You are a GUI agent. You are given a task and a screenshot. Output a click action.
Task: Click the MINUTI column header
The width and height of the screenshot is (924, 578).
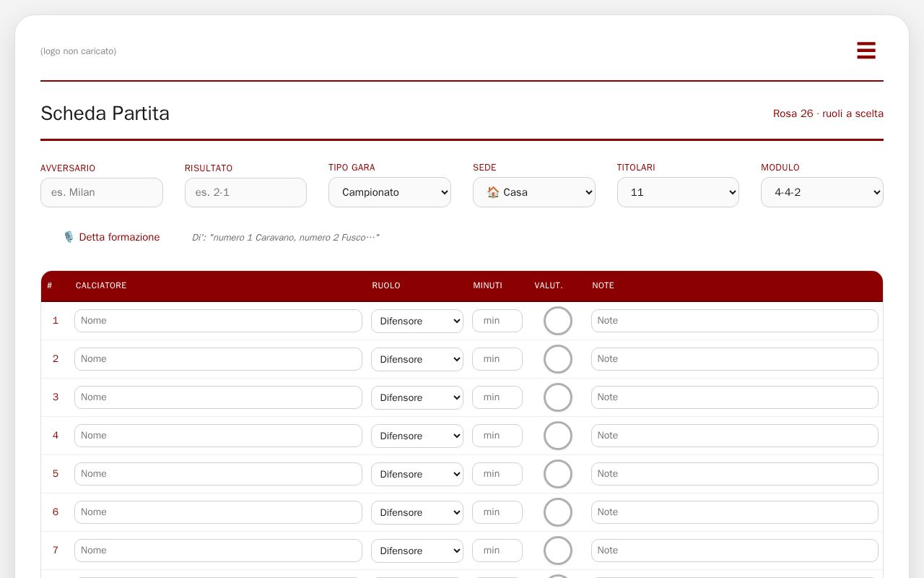point(487,285)
